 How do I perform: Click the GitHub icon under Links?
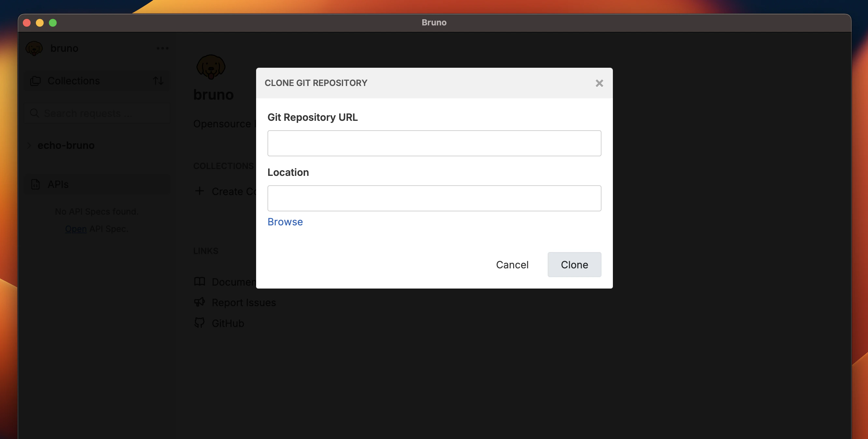tap(199, 323)
